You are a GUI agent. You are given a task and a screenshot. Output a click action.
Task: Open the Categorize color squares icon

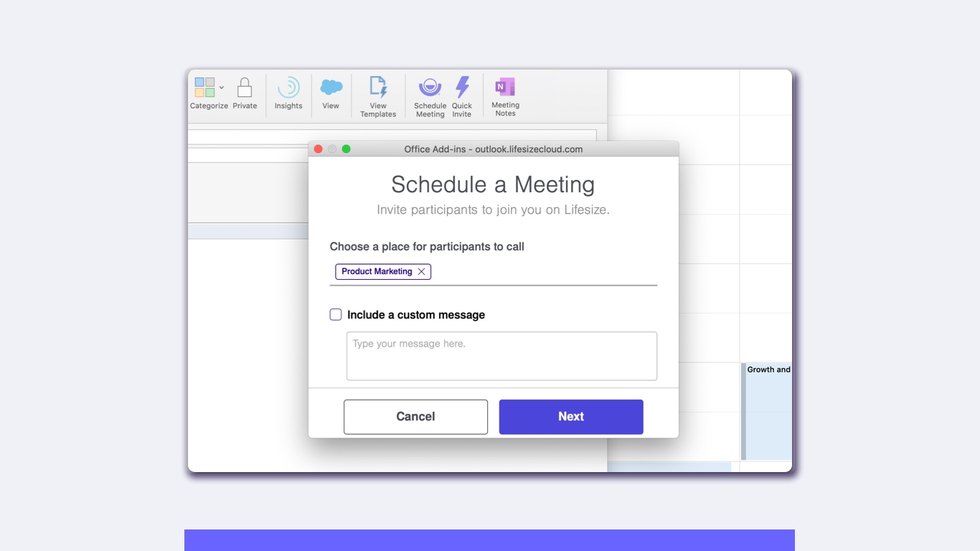click(x=204, y=88)
